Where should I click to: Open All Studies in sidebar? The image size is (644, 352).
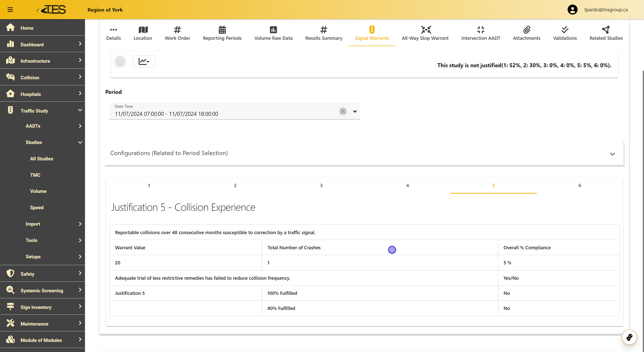pyautogui.click(x=41, y=159)
